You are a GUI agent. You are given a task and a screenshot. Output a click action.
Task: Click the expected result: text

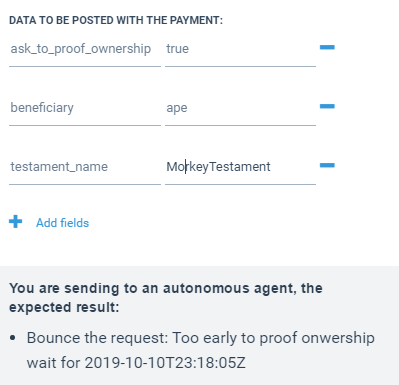click(x=64, y=307)
